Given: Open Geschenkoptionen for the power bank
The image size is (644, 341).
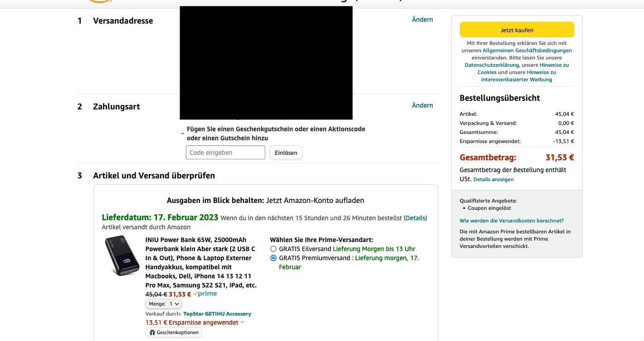Looking at the screenshot, I should click(x=174, y=332).
